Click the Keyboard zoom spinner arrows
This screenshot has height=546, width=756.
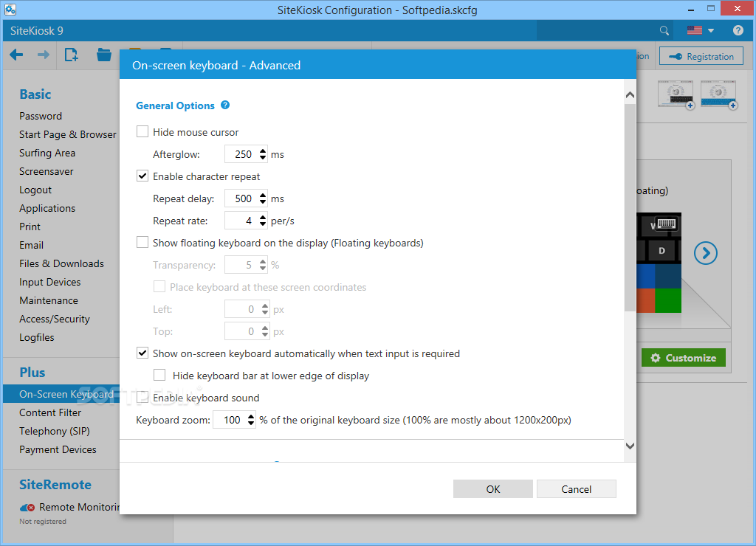point(251,420)
